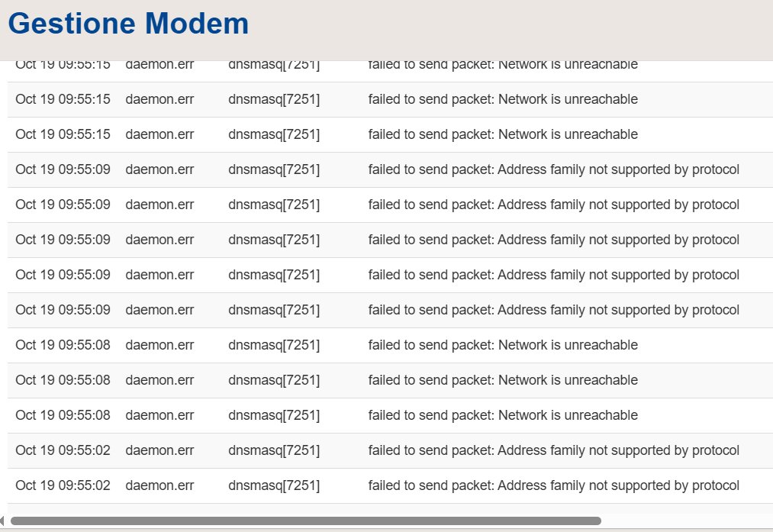
Task: Click the horizontal scrollbar thumb
Action: pyautogui.click(x=305, y=521)
